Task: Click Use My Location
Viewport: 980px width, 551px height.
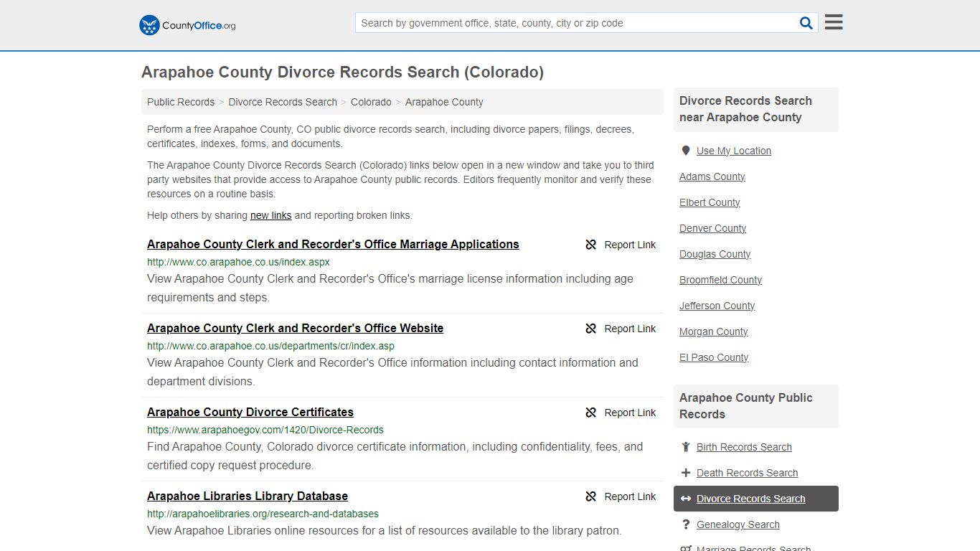Action: [x=734, y=151]
